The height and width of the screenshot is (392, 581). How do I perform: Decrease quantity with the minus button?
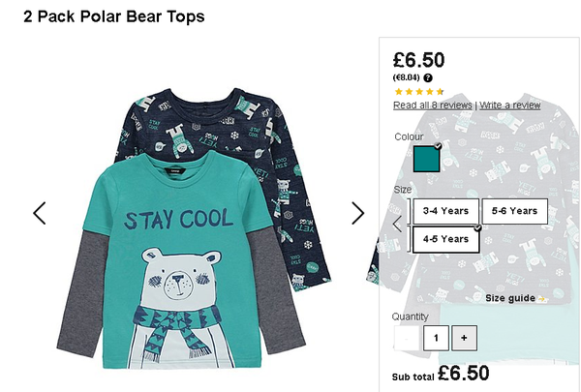pos(407,338)
